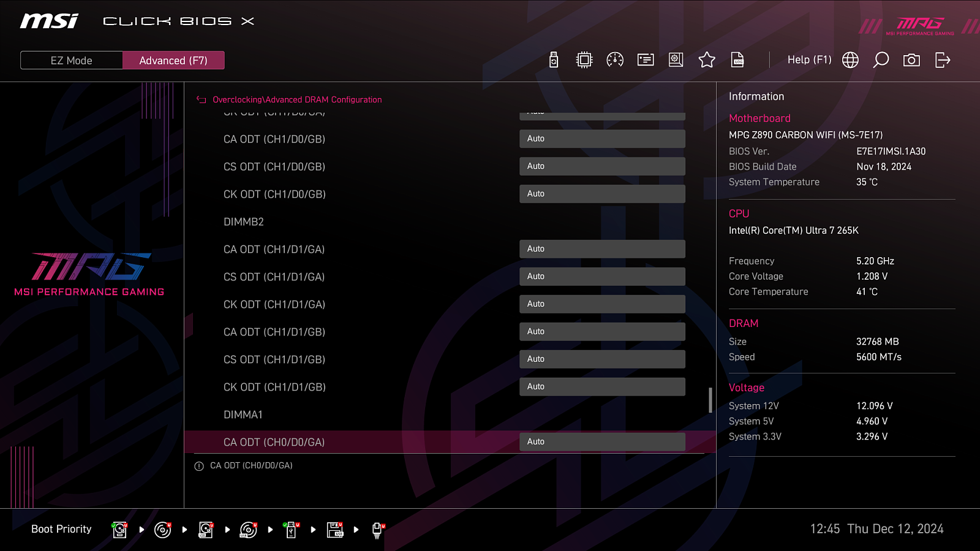Select CS ODT (CH1/D1/GA) label

pos(274,277)
